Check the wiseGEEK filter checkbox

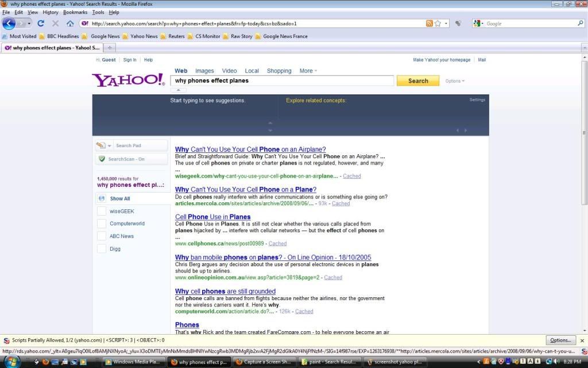[102, 211]
